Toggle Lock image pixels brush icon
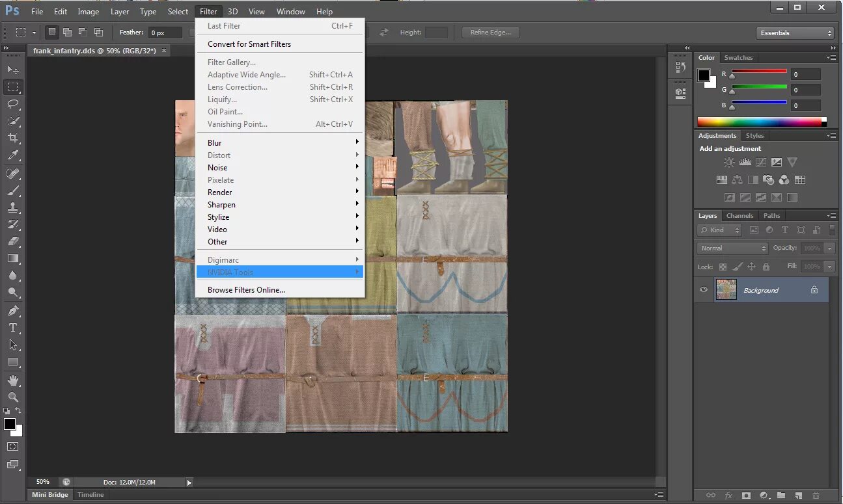The width and height of the screenshot is (843, 504). [x=737, y=267]
